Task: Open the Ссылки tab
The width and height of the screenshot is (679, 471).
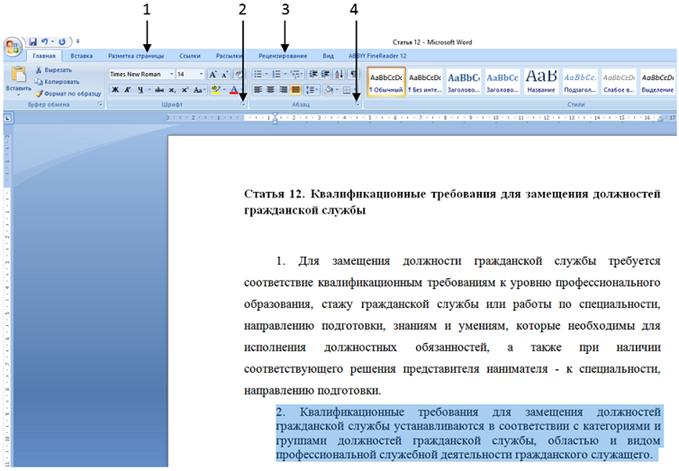Action: coord(190,56)
